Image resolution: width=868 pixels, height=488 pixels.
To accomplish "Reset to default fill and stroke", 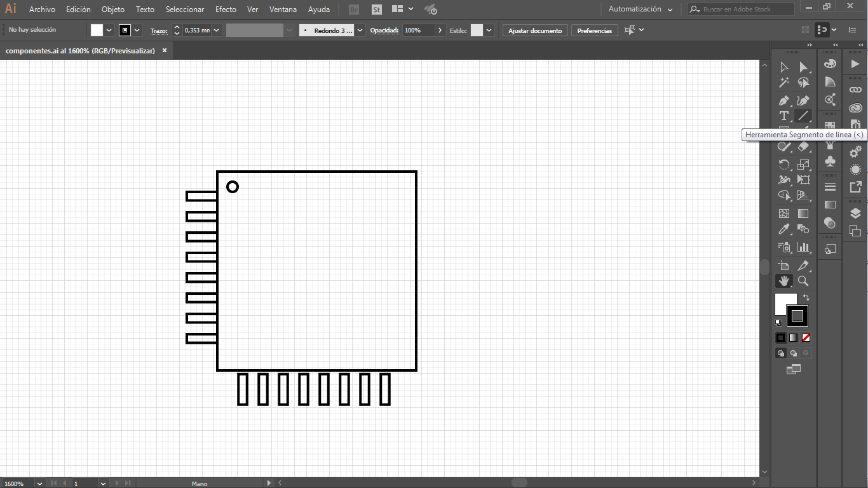I will [x=778, y=323].
